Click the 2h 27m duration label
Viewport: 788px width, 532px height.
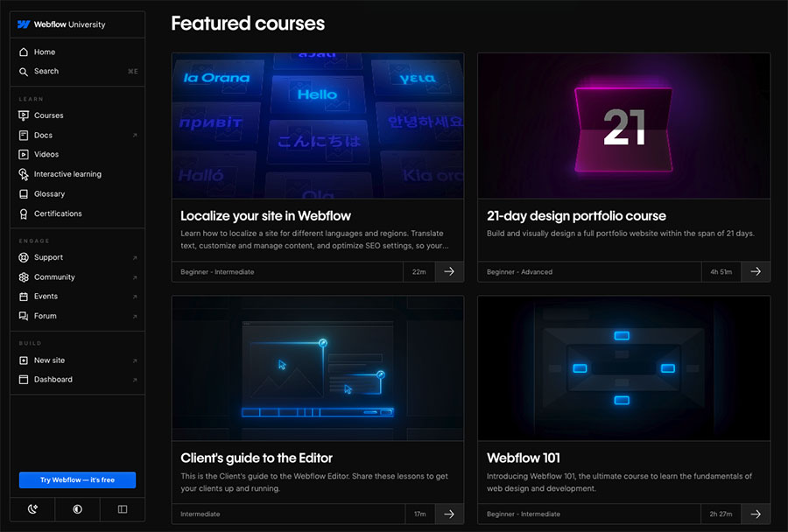(721, 514)
